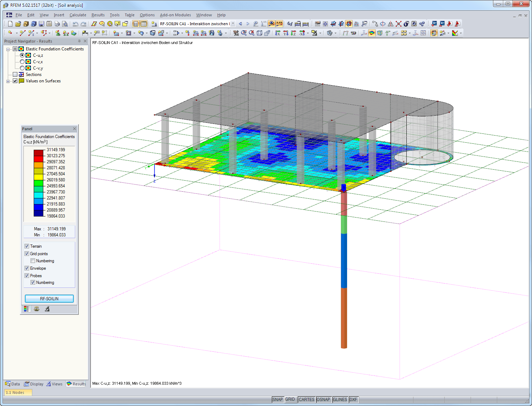Click the Save diskette icon
This screenshot has width=532, height=406.
click(42, 24)
